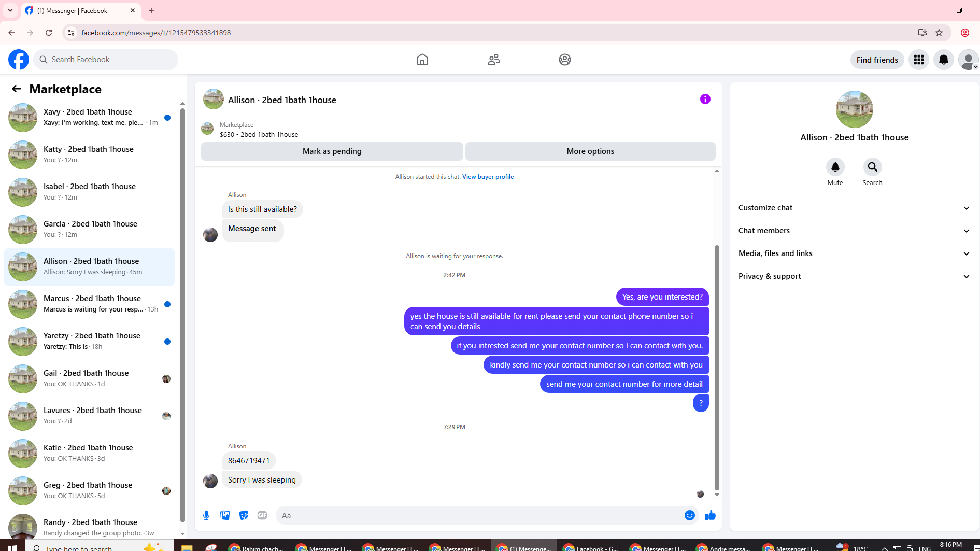The image size is (980, 551).
Task: Open the emoji picker in message box
Action: click(x=689, y=515)
